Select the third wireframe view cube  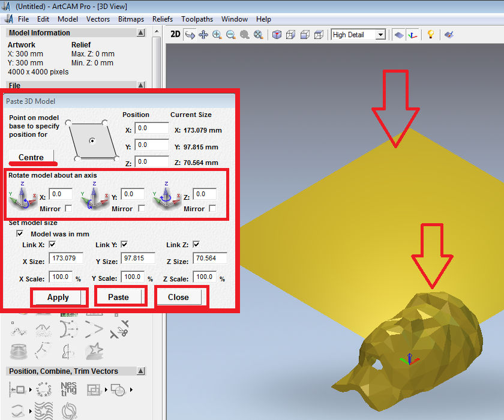(x=305, y=35)
